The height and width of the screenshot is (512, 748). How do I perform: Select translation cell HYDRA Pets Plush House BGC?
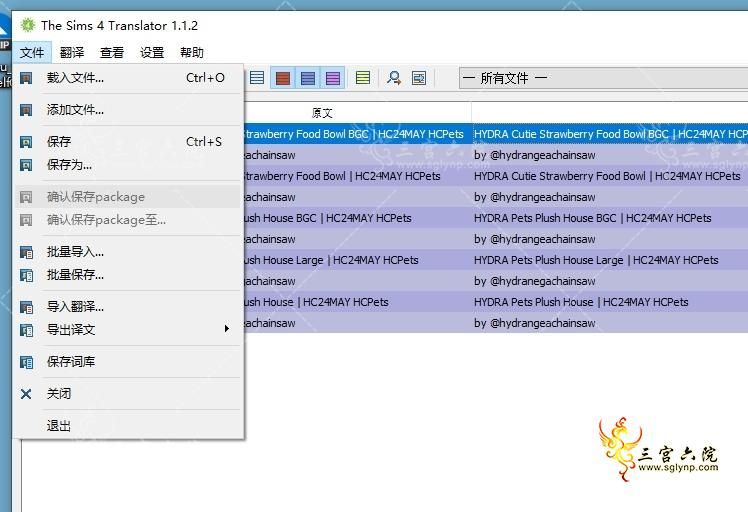click(x=610, y=218)
